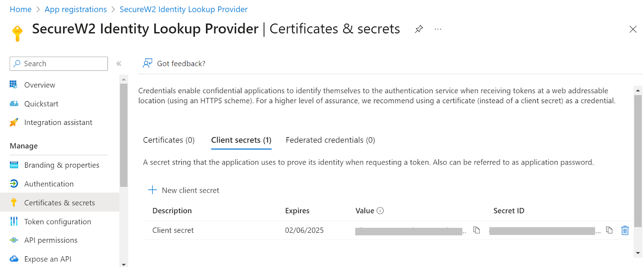Open the Federated credentials (0) tab
Screen dimensions: 644x267
point(330,140)
